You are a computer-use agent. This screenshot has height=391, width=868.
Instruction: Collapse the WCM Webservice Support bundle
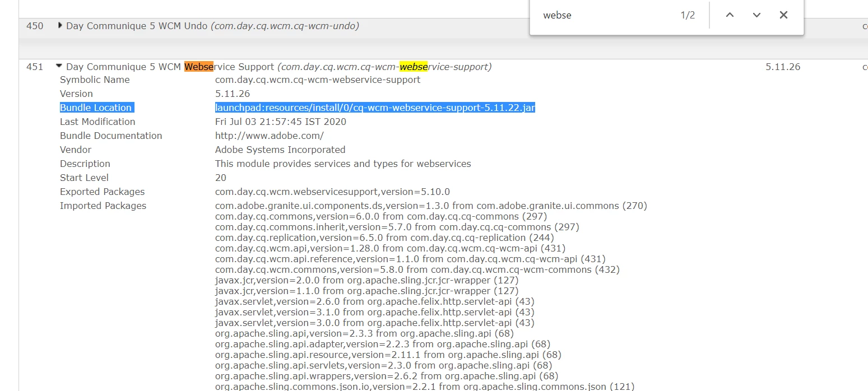[x=59, y=66]
